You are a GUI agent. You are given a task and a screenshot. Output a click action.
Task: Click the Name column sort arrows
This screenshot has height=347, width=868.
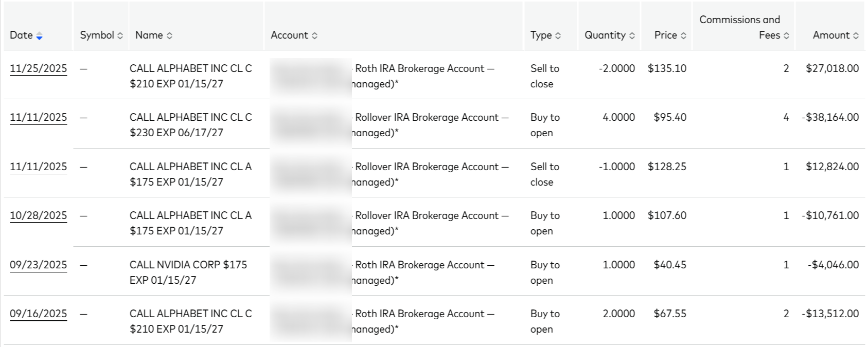169,35
